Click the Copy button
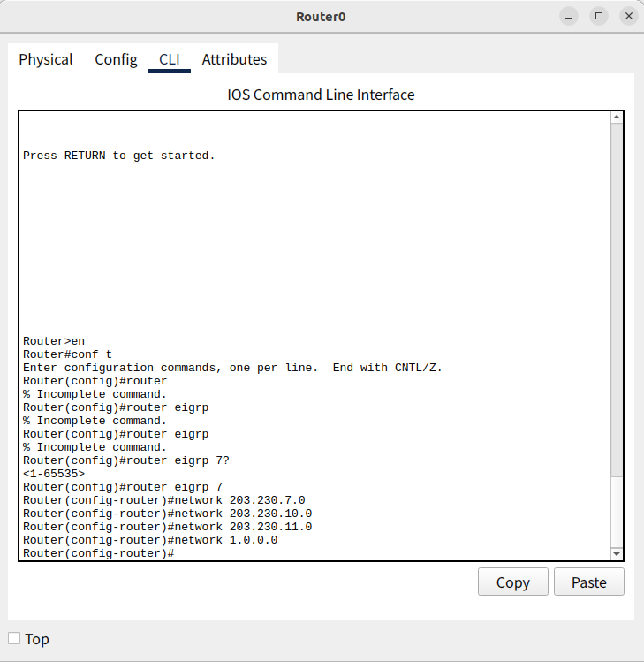Viewport: 644px width, 662px height. 512,582
